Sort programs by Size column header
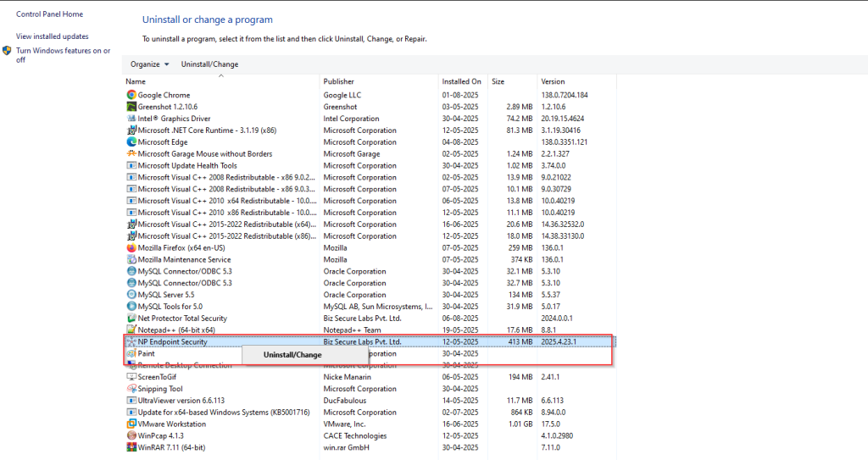Image resolution: width=868 pixels, height=460 pixels. pyautogui.click(x=498, y=81)
